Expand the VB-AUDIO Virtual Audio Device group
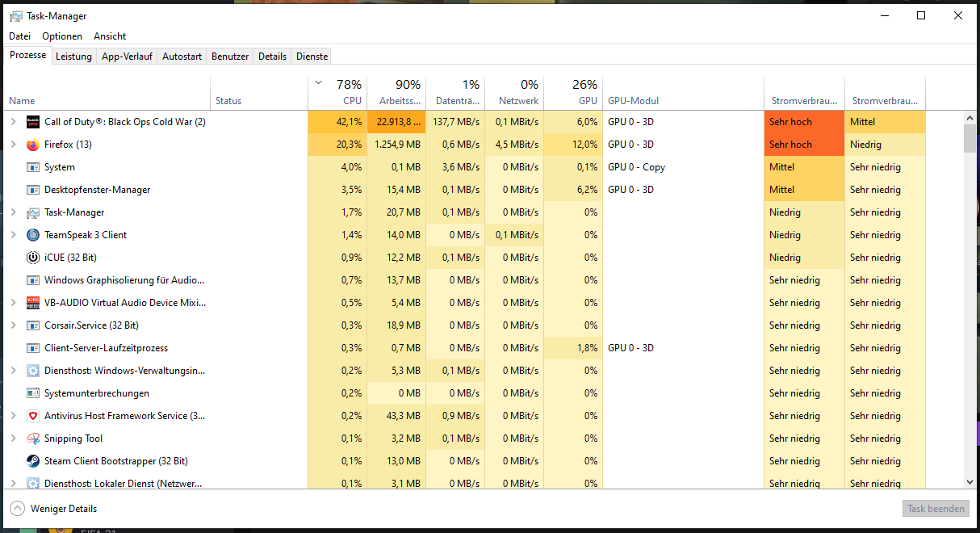The height and width of the screenshot is (533, 980). (13, 303)
